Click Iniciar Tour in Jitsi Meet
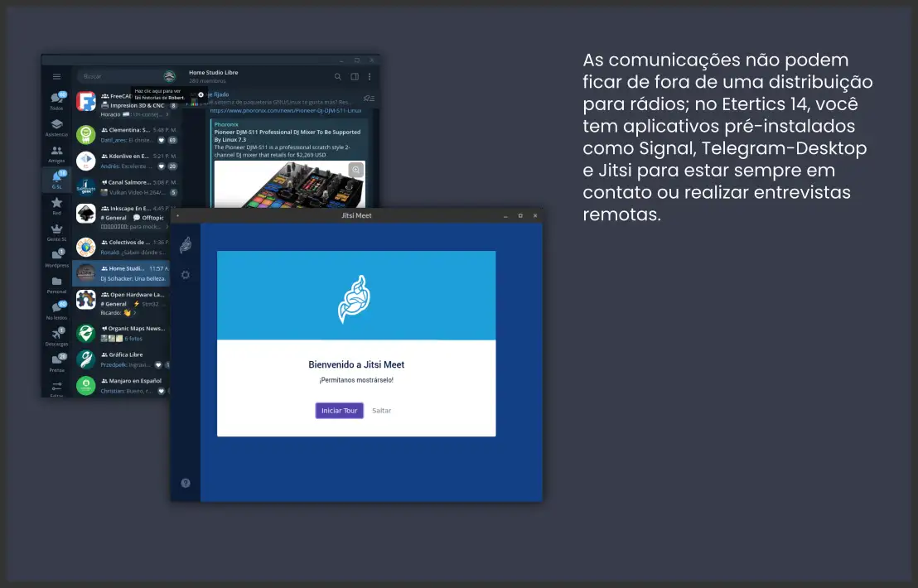Screen dimensions: 918x588 [340, 411]
